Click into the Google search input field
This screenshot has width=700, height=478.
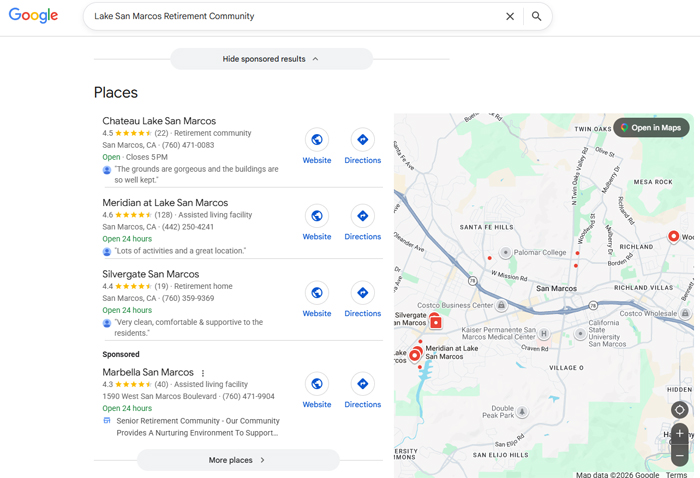click(295, 17)
